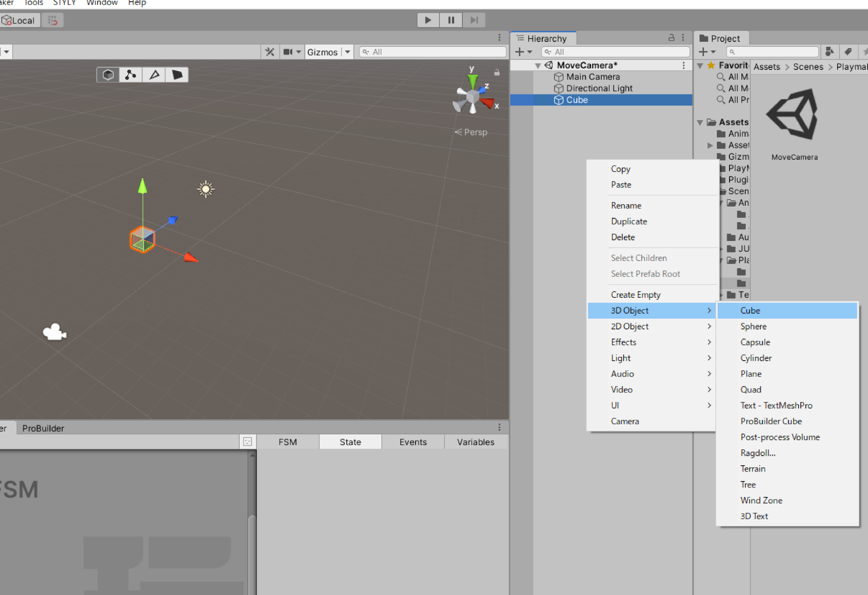The height and width of the screenshot is (595, 868).
Task: Click the green Y move arrow handle
Action: tap(142, 186)
